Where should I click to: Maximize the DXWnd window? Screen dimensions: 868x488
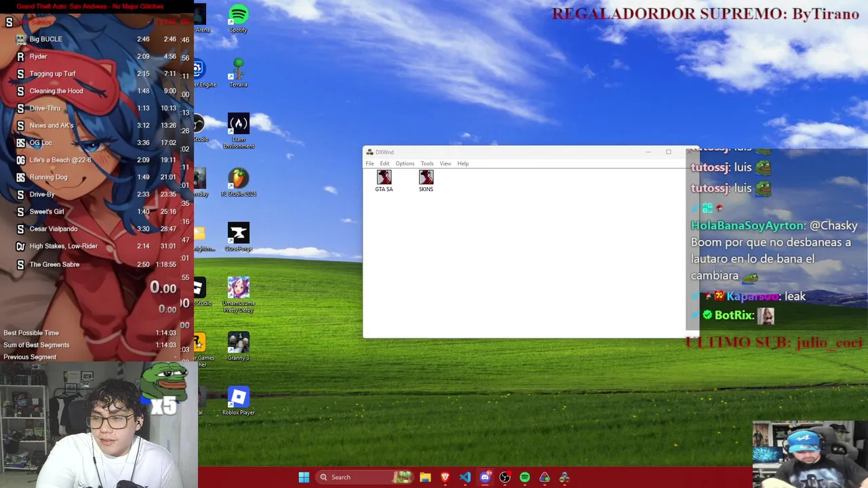(x=668, y=152)
